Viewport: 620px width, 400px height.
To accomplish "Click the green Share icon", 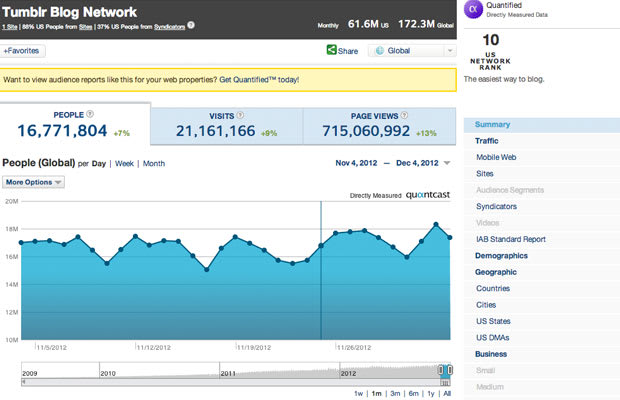I will click(x=331, y=50).
